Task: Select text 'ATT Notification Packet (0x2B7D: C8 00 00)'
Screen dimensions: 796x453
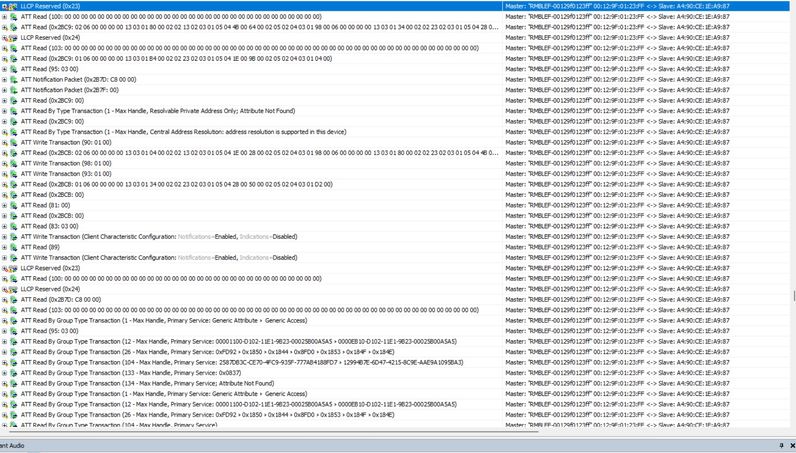Action: tap(78, 79)
